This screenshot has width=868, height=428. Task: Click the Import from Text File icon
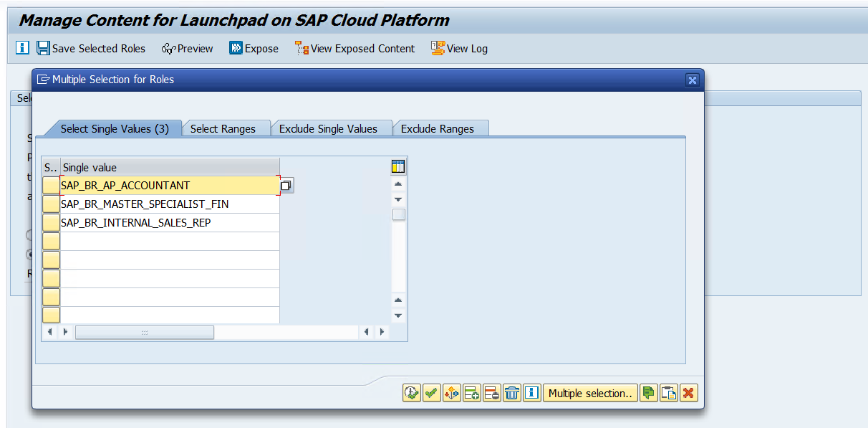[648, 393]
